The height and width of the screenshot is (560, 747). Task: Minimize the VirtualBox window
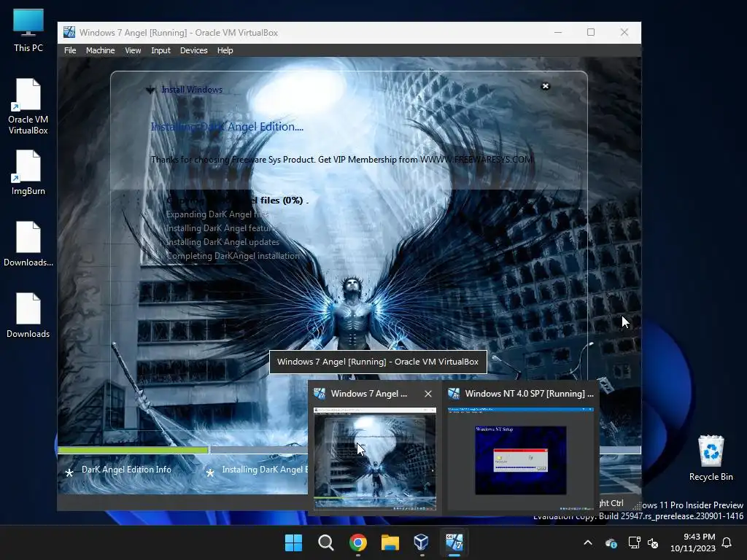(x=558, y=32)
